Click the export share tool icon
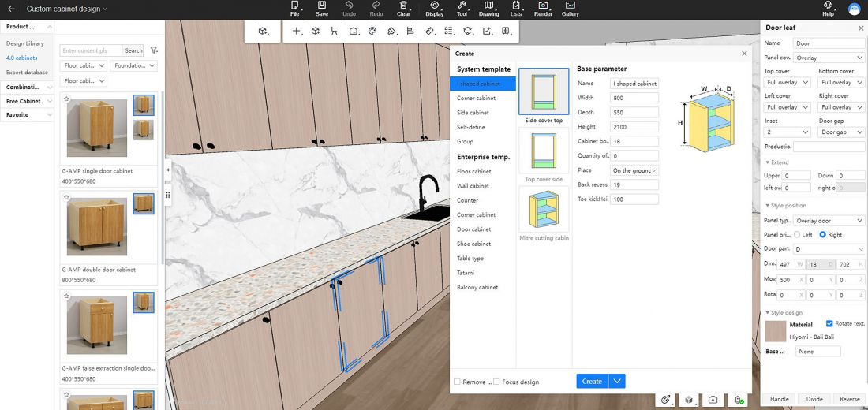The height and width of the screenshot is (410, 868). [x=487, y=31]
